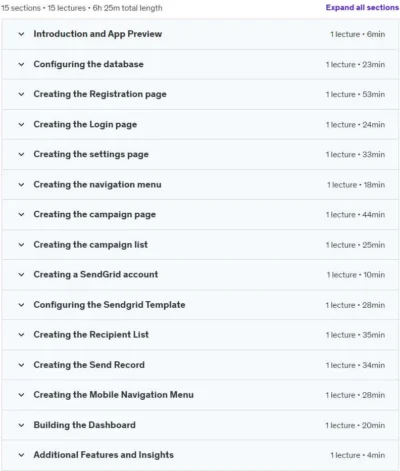The height and width of the screenshot is (471, 400).
Task: Open Creating the campaign page chevron
Action: pos(21,214)
